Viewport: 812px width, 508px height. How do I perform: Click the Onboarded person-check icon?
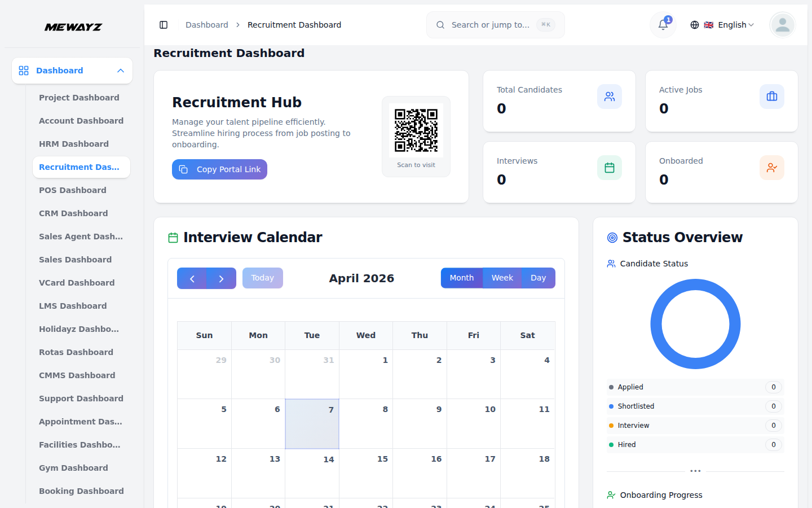[x=772, y=168]
